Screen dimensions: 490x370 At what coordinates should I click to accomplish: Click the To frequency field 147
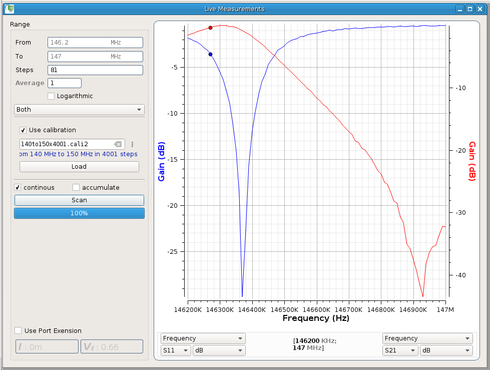(x=95, y=56)
